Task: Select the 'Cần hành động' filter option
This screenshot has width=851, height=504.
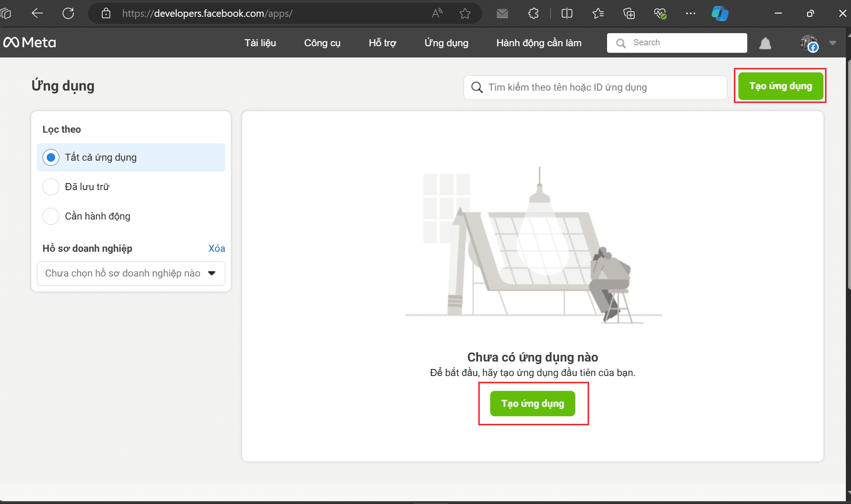Action: click(50, 216)
